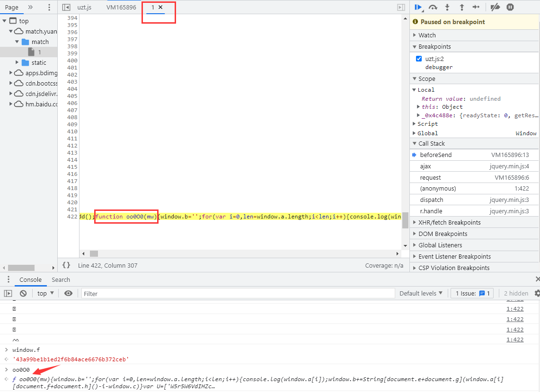Resume script execution in debugger

click(x=418, y=7)
